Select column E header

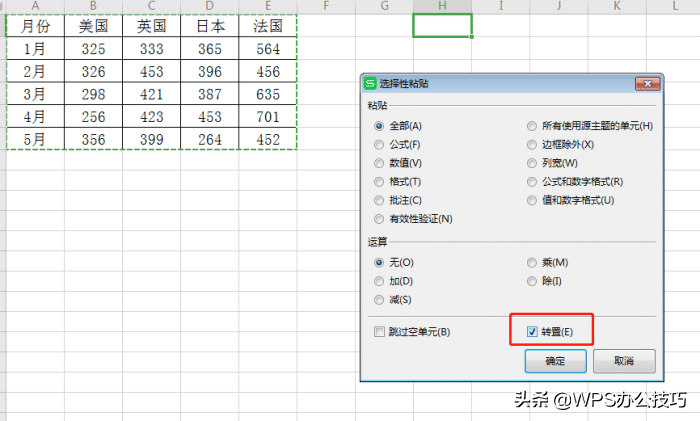point(268,6)
